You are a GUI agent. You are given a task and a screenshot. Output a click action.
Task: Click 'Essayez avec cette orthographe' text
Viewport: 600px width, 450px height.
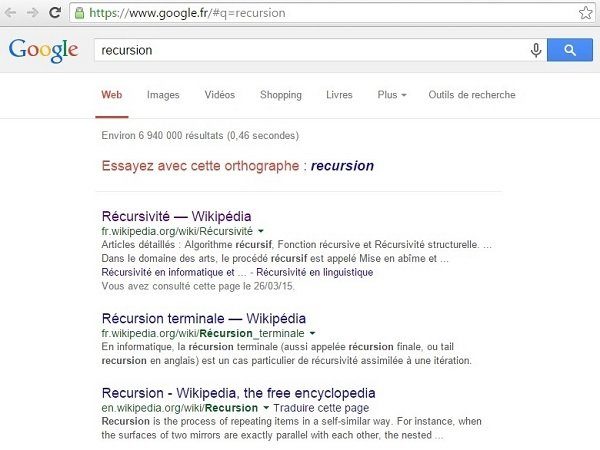coord(200,166)
